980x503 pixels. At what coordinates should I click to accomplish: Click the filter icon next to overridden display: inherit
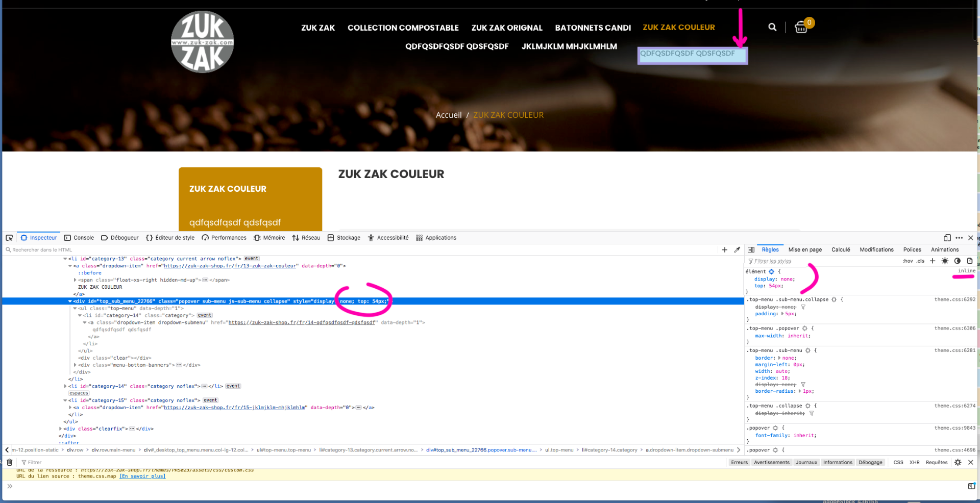[812, 413]
